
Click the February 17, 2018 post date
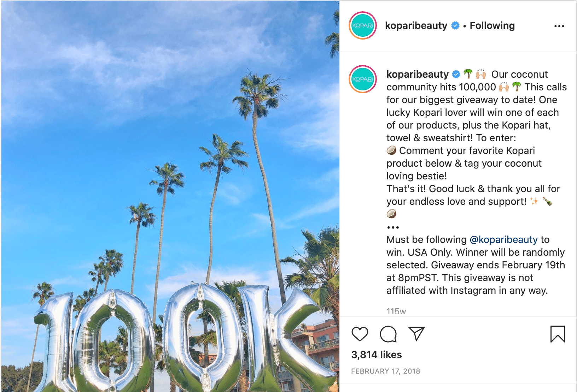(385, 371)
